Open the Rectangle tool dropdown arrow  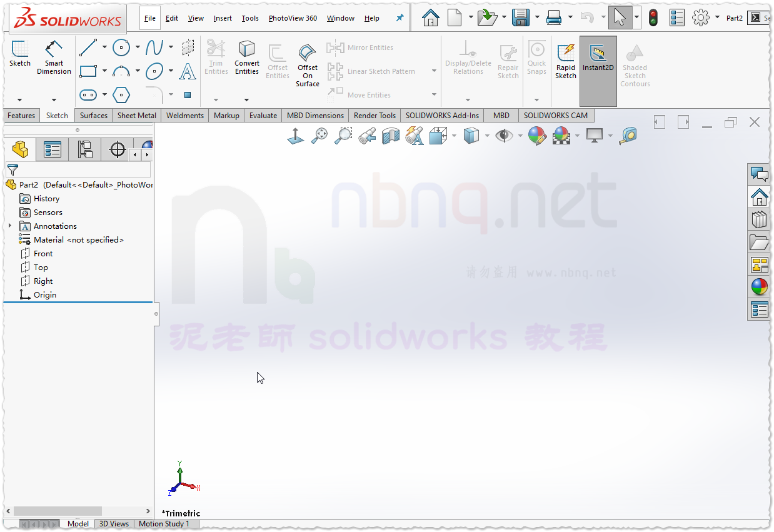104,71
